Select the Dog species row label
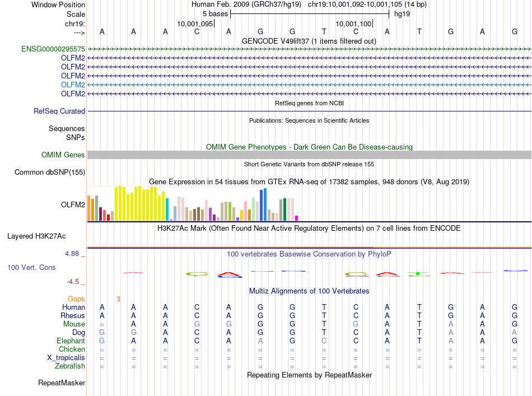This screenshot has height=396, width=532. [78, 333]
